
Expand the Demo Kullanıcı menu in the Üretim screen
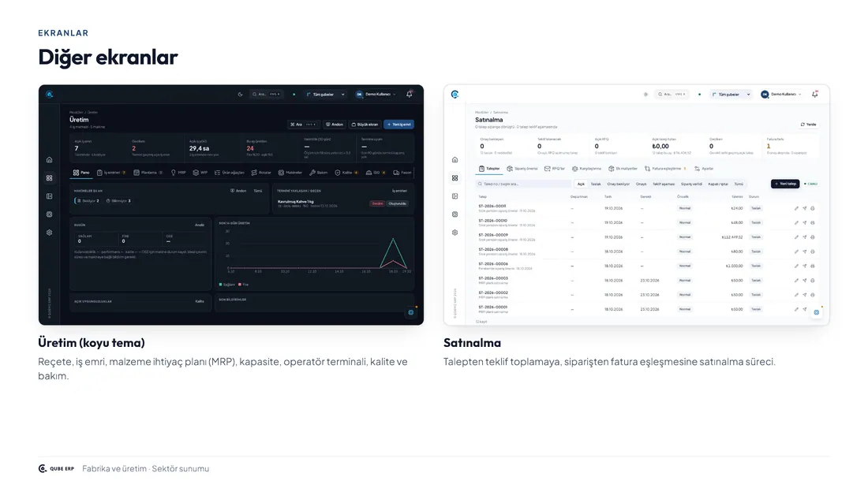(x=377, y=95)
